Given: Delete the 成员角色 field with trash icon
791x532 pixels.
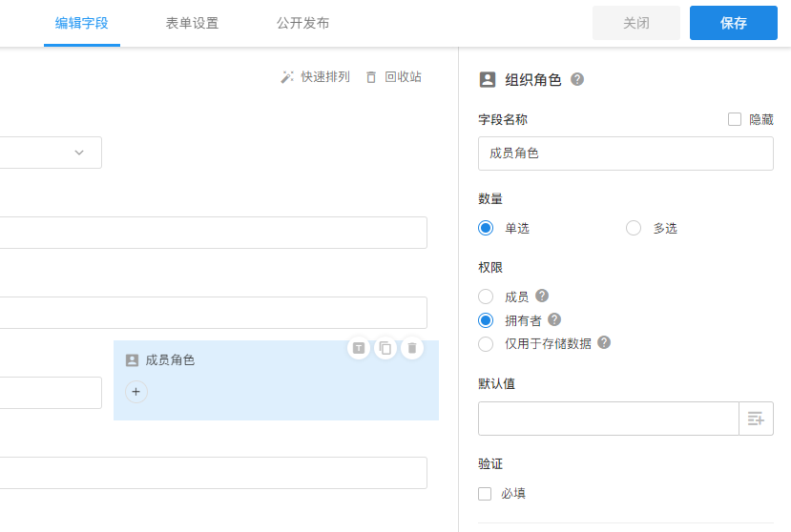Looking at the screenshot, I should coord(411,348).
